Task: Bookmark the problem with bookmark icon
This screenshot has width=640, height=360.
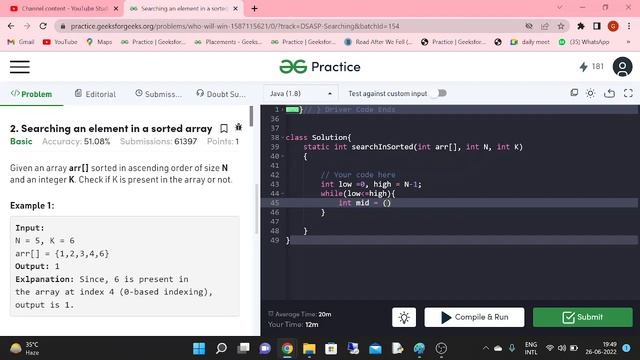Action: tap(224, 129)
